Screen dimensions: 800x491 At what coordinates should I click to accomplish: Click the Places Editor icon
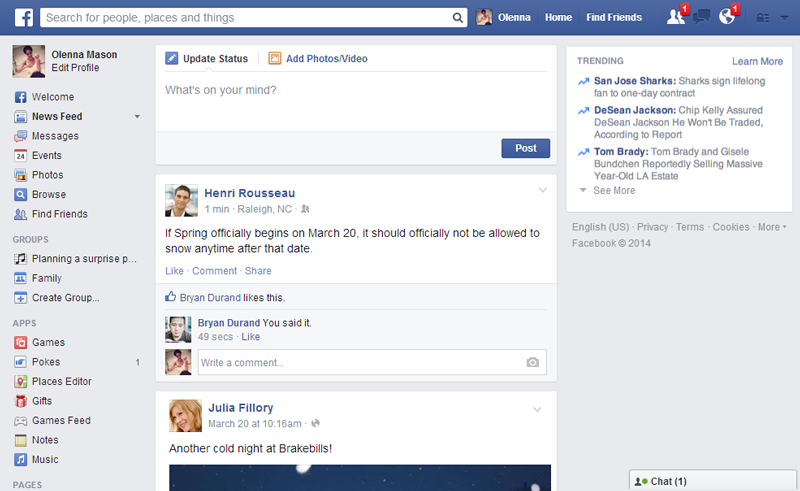tap(20, 381)
